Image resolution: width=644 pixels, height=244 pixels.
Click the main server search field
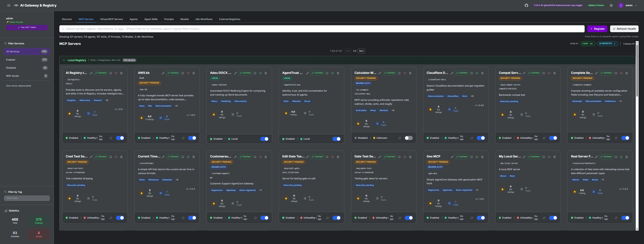pyautogui.click(x=322, y=29)
